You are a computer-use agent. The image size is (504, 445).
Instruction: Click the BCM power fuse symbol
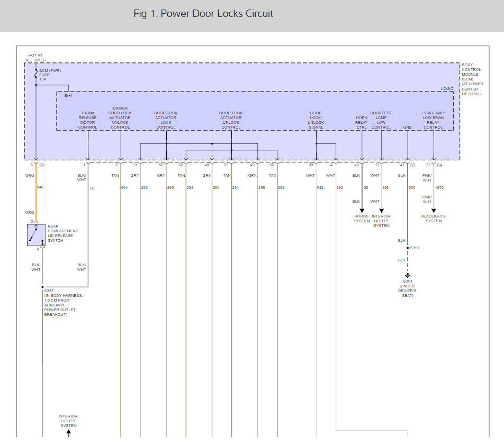coord(35,75)
